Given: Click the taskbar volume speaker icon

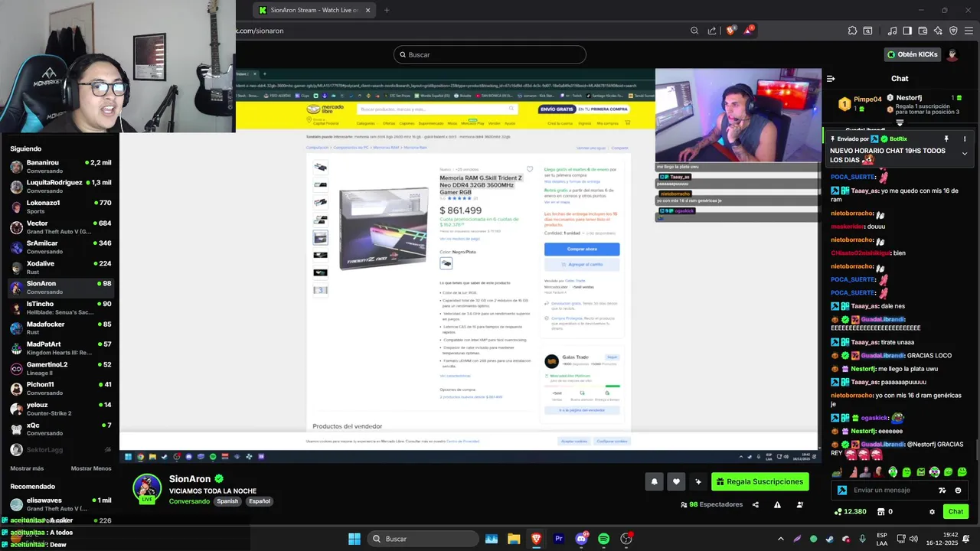Looking at the screenshot, I should pos(913,539).
